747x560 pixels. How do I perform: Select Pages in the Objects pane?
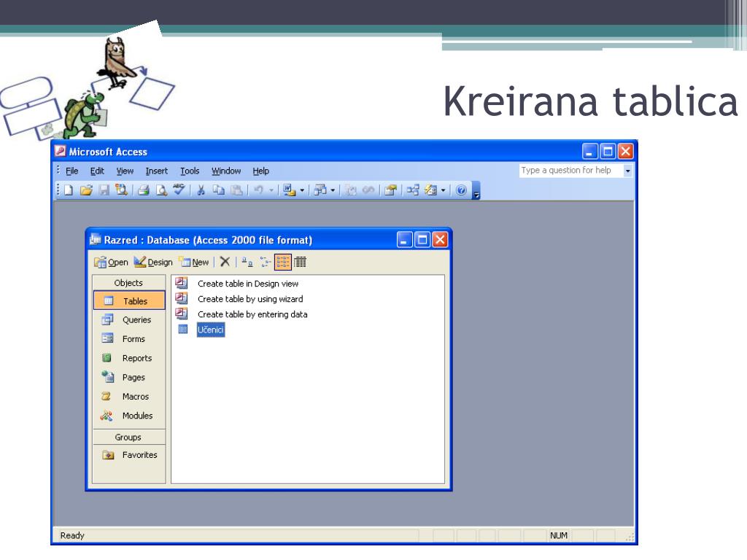pyautogui.click(x=129, y=377)
